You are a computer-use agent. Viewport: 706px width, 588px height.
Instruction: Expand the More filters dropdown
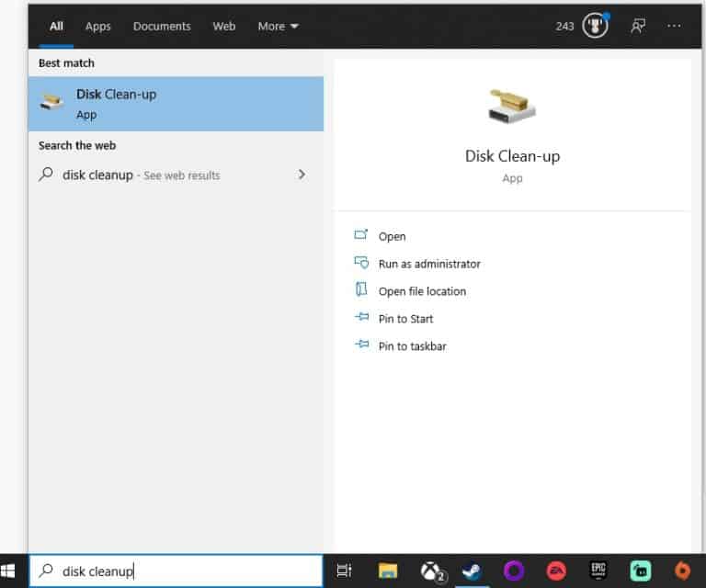click(x=278, y=27)
